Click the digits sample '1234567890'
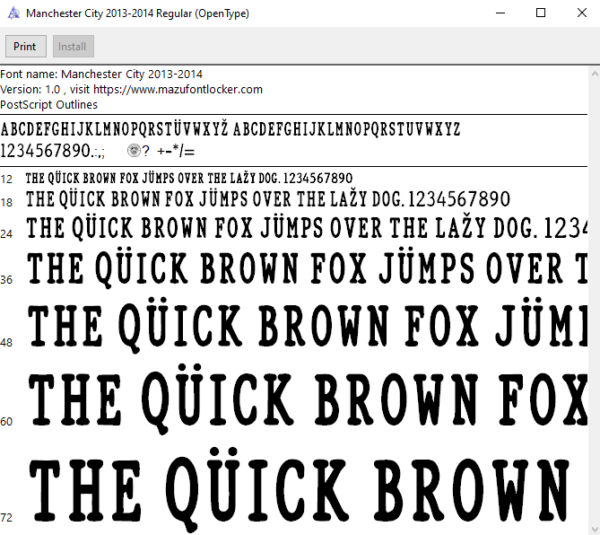This screenshot has width=600, height=535. [x=45, y=151]
